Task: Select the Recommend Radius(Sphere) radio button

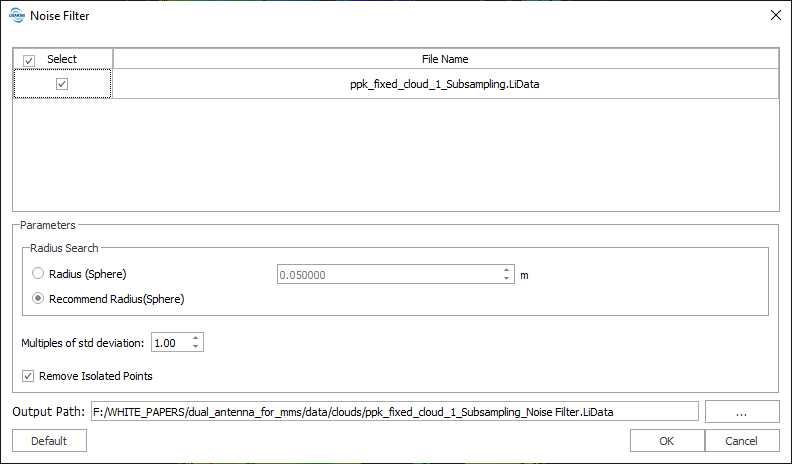Action: click(x=39, y=298)
